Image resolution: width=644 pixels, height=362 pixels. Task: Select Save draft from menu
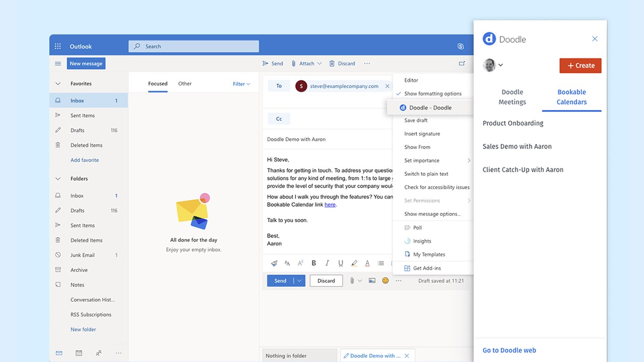[x=416, y=121]
